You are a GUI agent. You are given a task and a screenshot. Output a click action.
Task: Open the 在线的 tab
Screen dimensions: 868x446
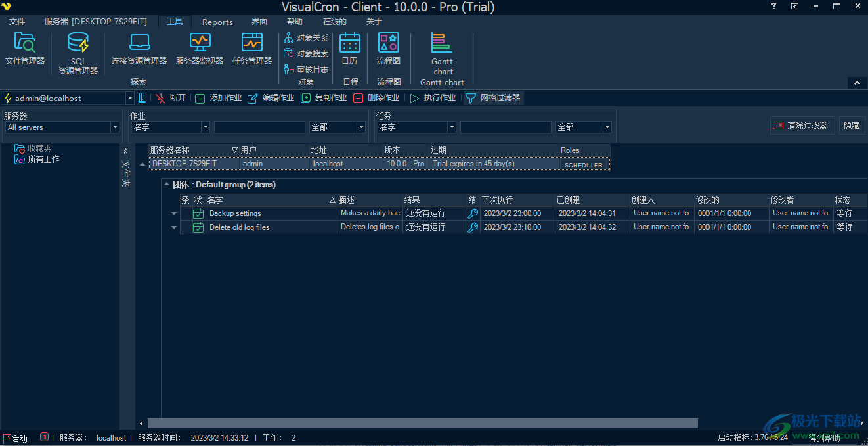[335, 22]
